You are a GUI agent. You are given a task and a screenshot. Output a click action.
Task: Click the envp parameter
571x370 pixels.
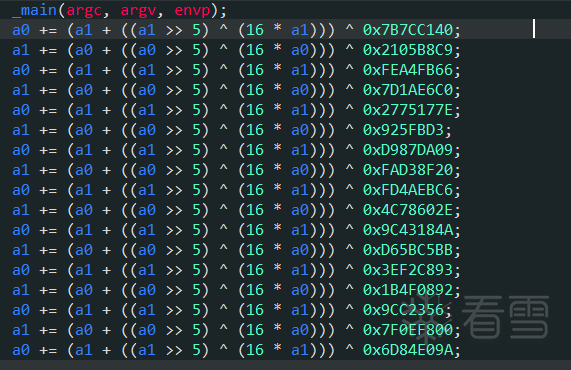pyautogui.click(x=192, y=10)
